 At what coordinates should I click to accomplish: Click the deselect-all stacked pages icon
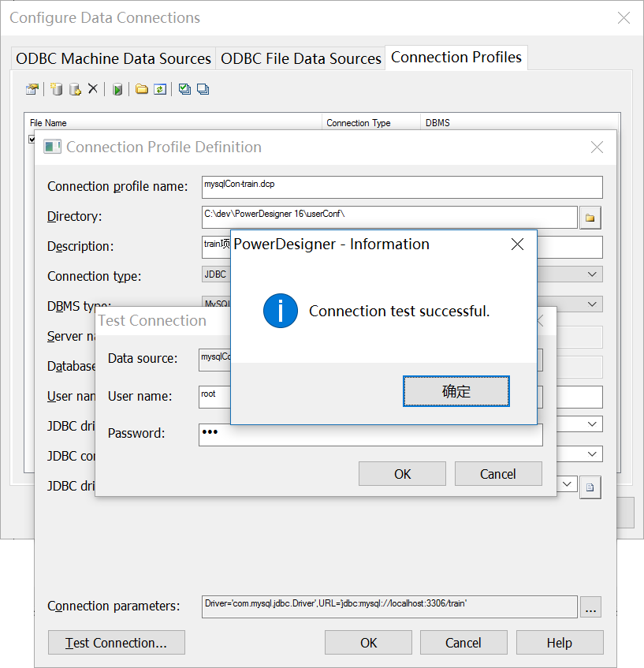pyautogui.click(x=203, y=88)
